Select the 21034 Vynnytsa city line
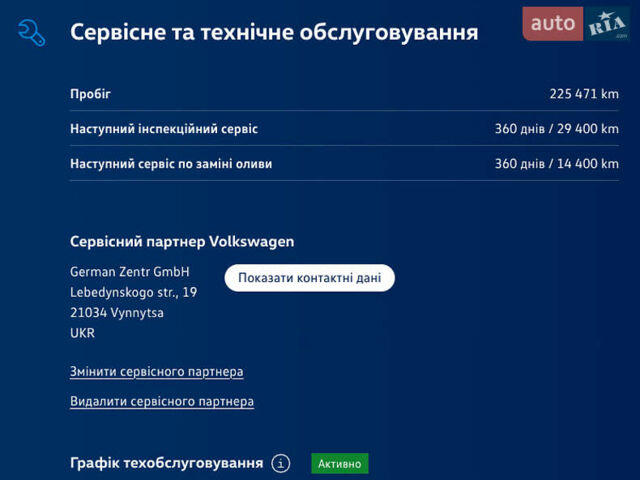Screen dimensions: 640x480 (x=116, y=313)
